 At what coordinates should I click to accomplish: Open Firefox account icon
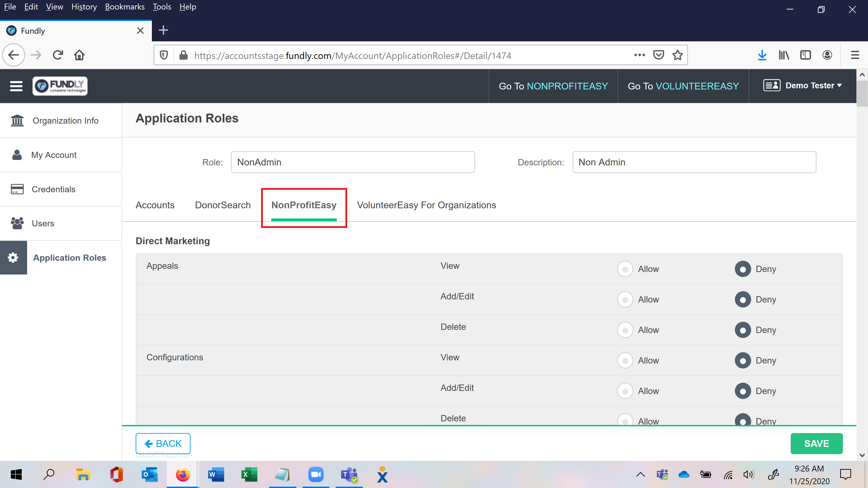[827, 55]
